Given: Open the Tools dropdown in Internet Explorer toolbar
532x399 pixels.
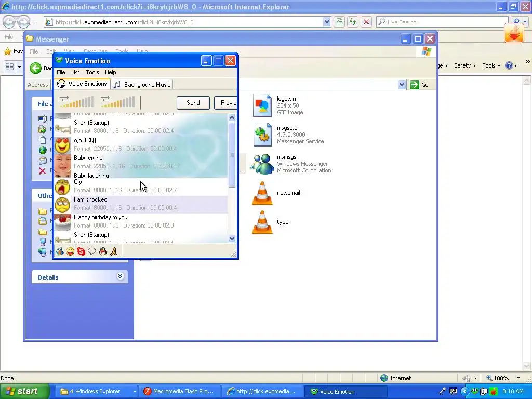Looking at the screenshot, I should coord(491,65).
